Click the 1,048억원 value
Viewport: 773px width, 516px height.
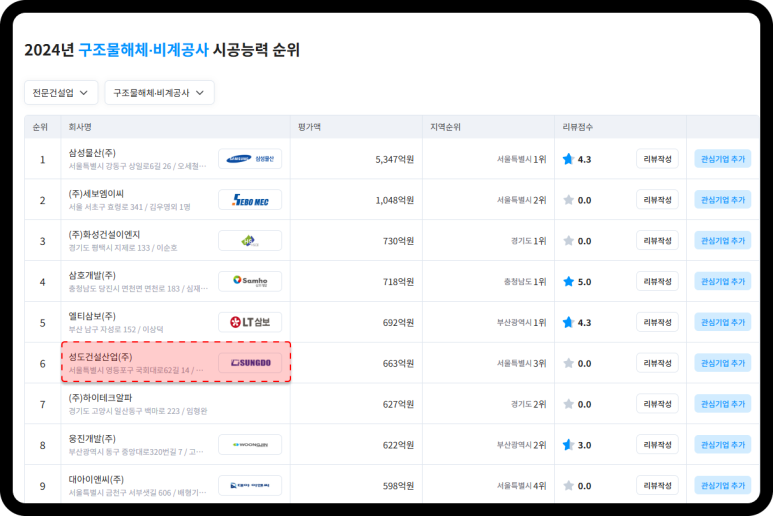(x=394, y=200)
